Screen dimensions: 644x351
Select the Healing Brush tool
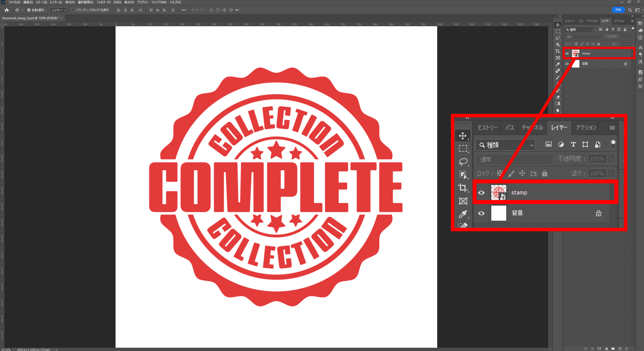[558, 71]
